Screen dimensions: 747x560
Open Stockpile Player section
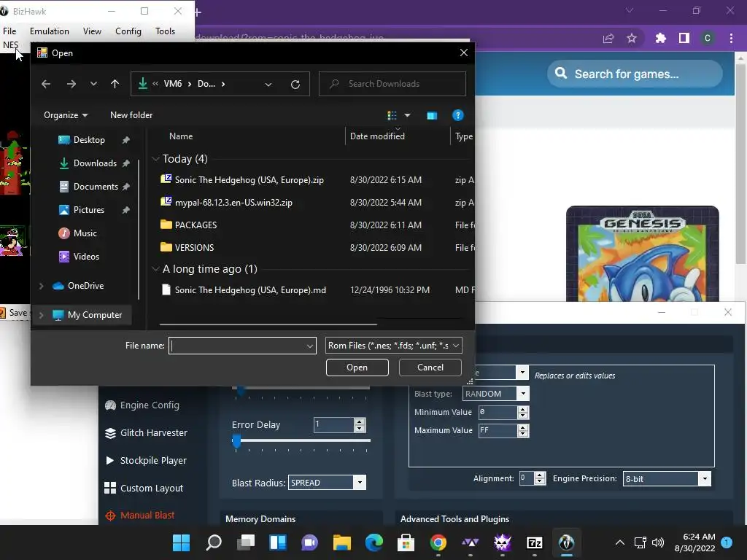point(146,461)
